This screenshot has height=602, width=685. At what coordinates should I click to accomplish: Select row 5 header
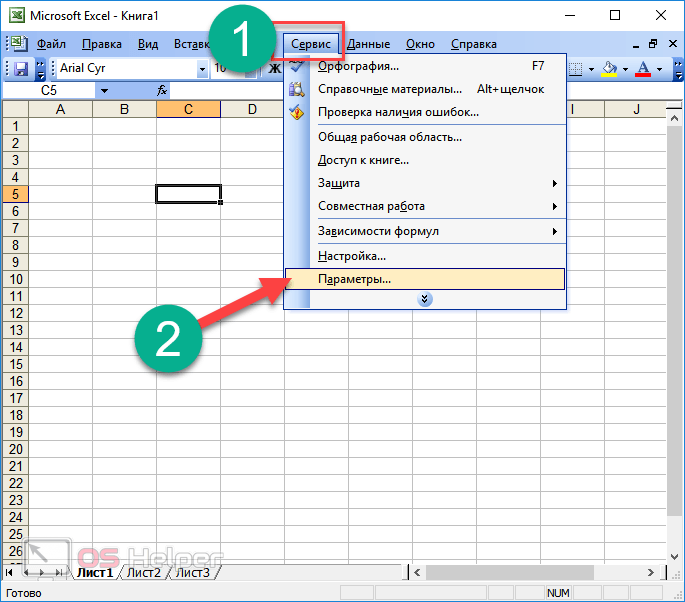coord(16,194)
